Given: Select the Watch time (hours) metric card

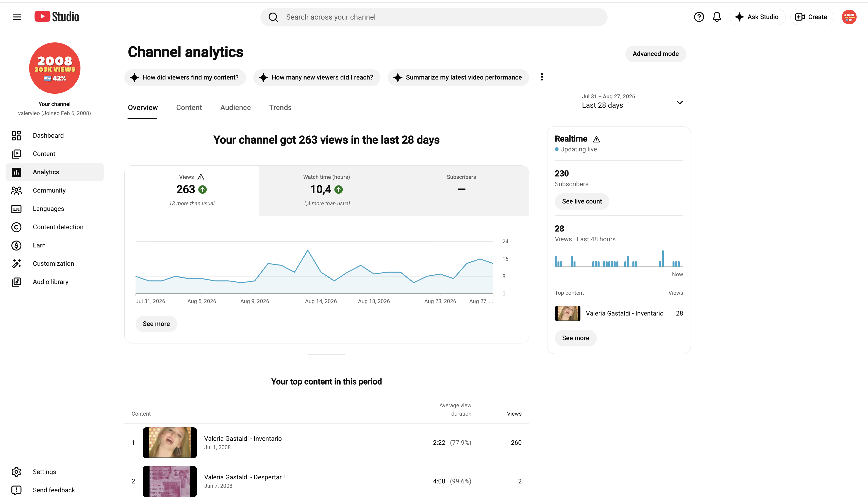Looking at the screenshot, I should pos(327,191).
